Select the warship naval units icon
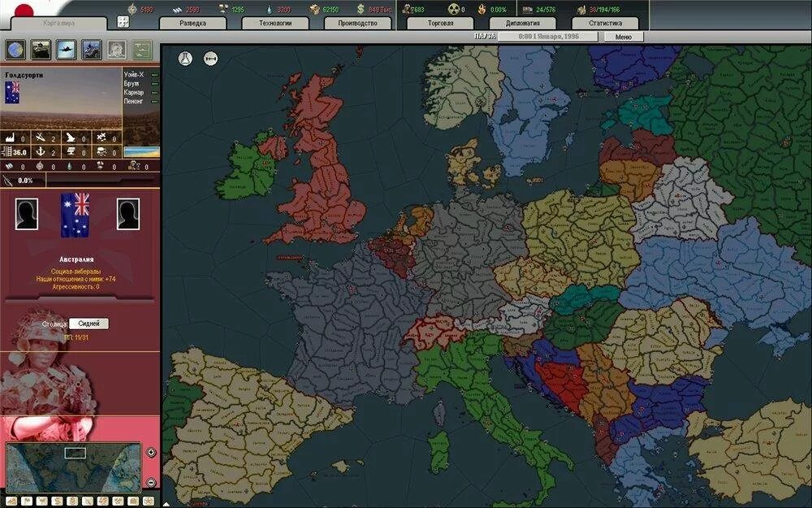The image size is (812, 508). pyautogui.click(x=92, y=50)
